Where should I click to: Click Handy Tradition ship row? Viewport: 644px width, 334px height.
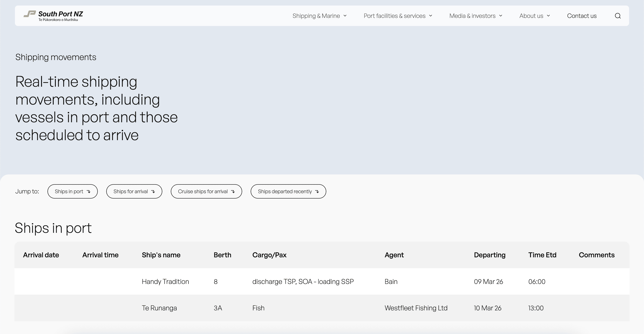tap(165, 282)
